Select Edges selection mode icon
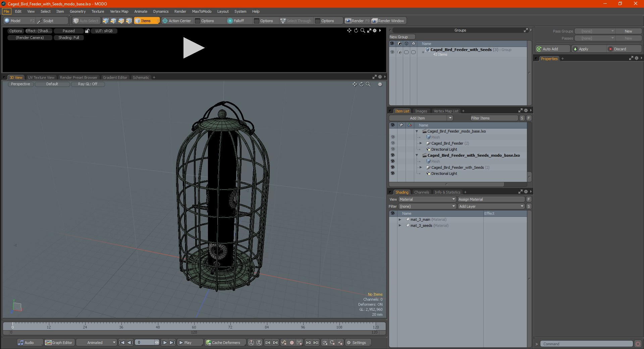Image resolution: width=644 pixels, height=349 pixels. pyautogui.click(x=113, y=21)
